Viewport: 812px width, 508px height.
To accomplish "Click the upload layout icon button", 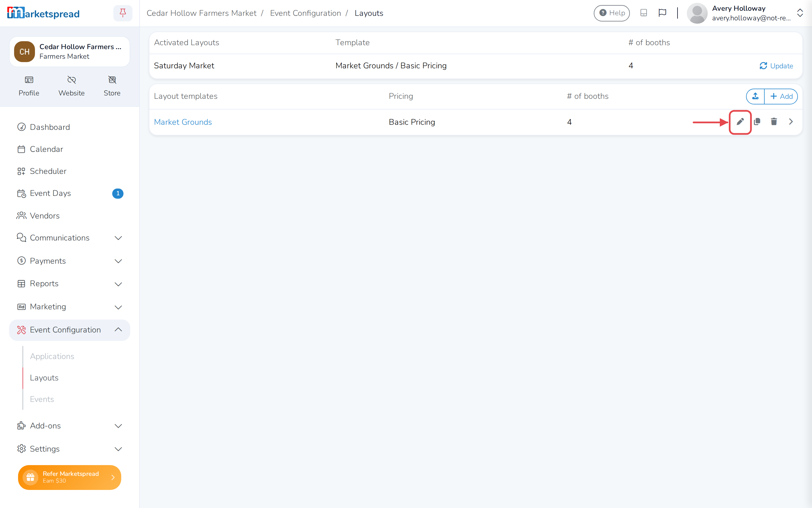I will point(755,97).
